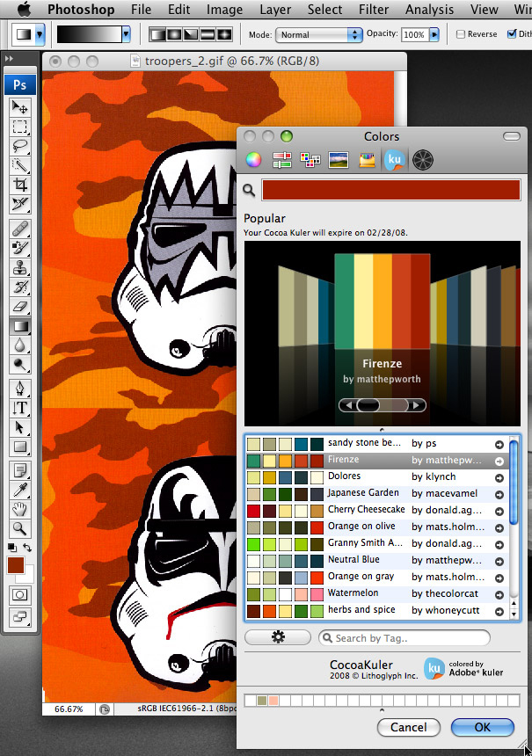Select the Blur tool

tap(19, 345)
